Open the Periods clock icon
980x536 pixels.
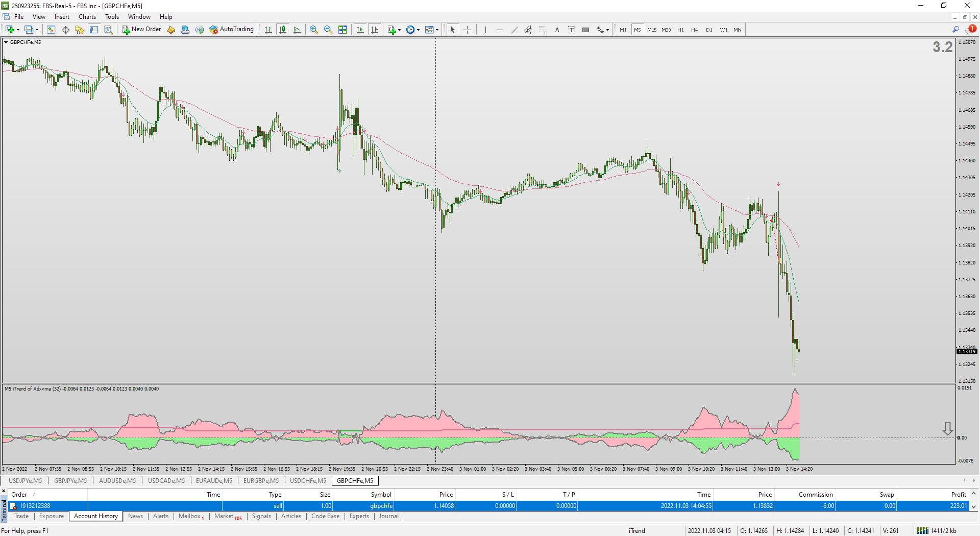point(410,30)
